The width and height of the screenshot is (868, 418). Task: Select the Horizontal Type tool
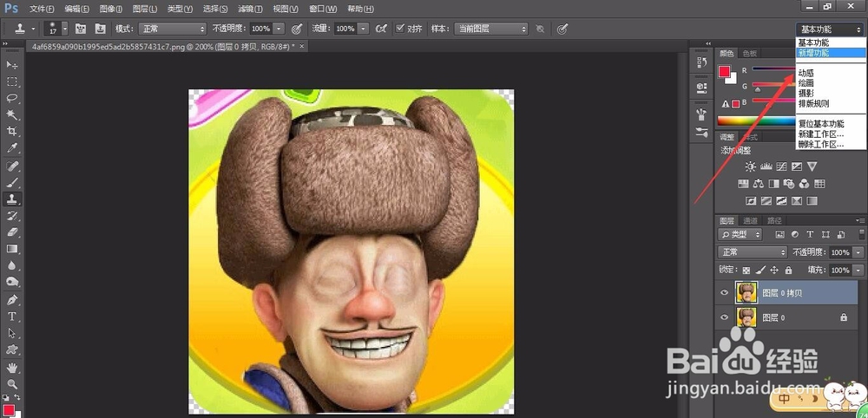(11, 317)
